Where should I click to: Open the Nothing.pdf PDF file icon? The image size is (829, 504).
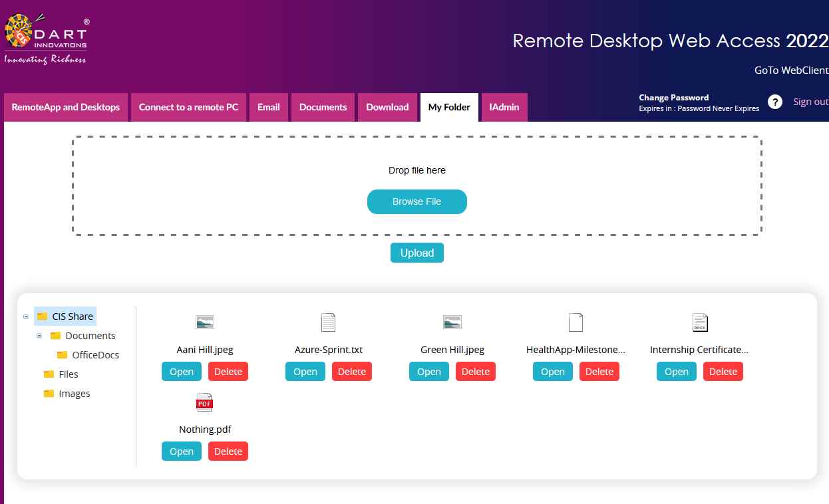coord(204,402)
